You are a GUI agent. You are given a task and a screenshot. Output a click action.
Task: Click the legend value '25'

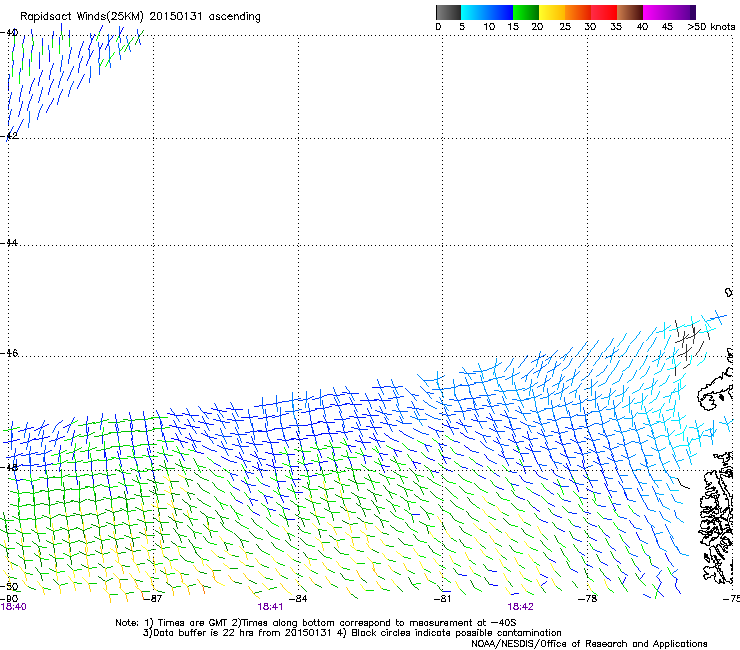pos(565,27)
